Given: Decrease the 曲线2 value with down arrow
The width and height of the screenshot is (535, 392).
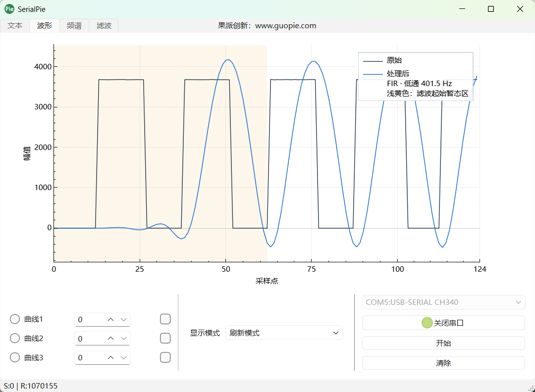Looking at the screenshot, I should (x=123, y=339).
